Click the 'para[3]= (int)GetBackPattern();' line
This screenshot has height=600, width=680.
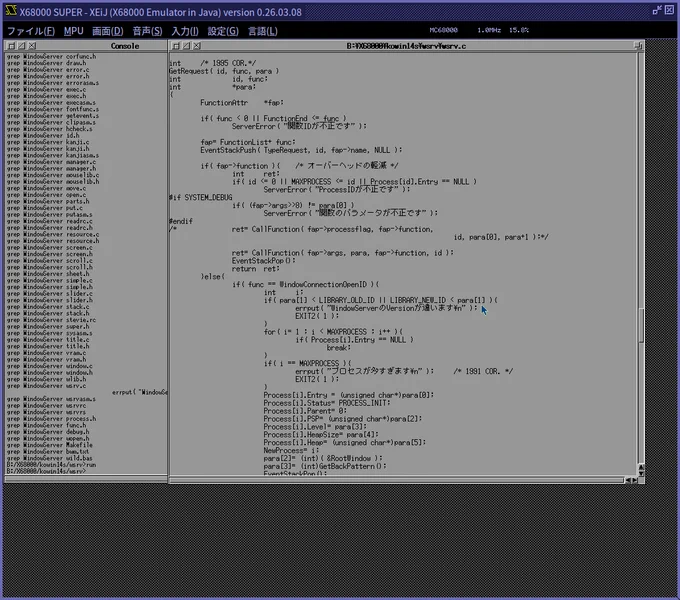tap(325, 466)
